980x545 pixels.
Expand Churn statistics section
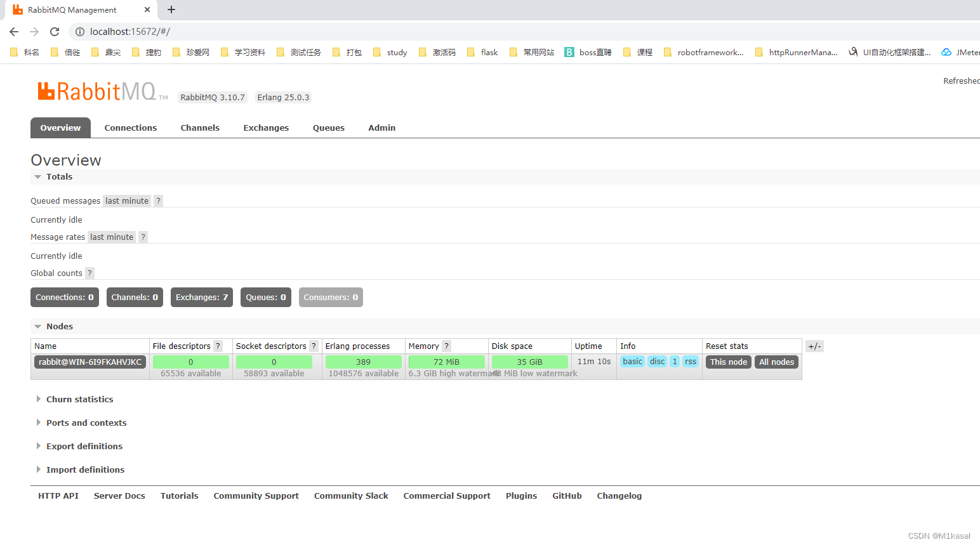coord(74,399)
